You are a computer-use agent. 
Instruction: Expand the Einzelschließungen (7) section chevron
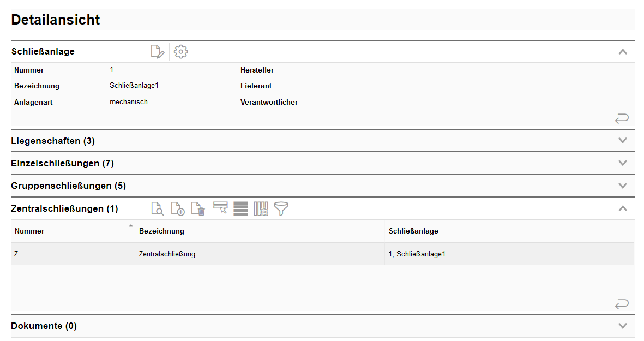click(623, 163)
